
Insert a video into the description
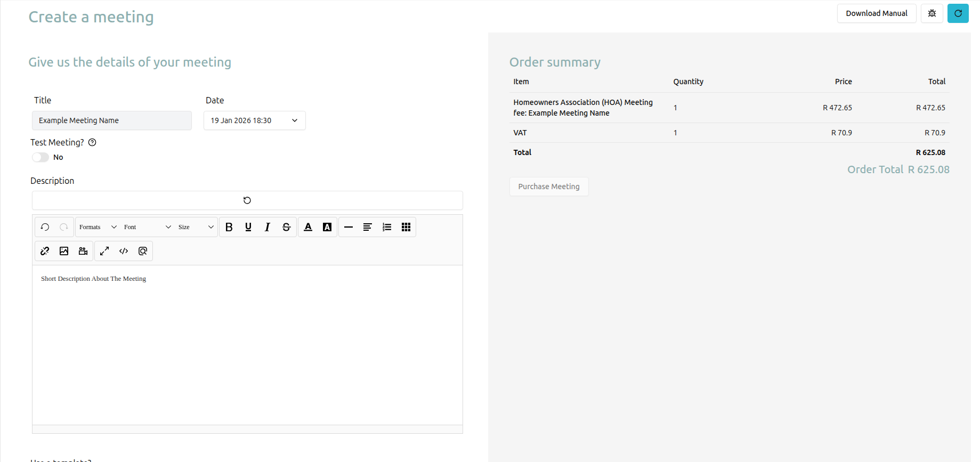[x=83, y=251]
